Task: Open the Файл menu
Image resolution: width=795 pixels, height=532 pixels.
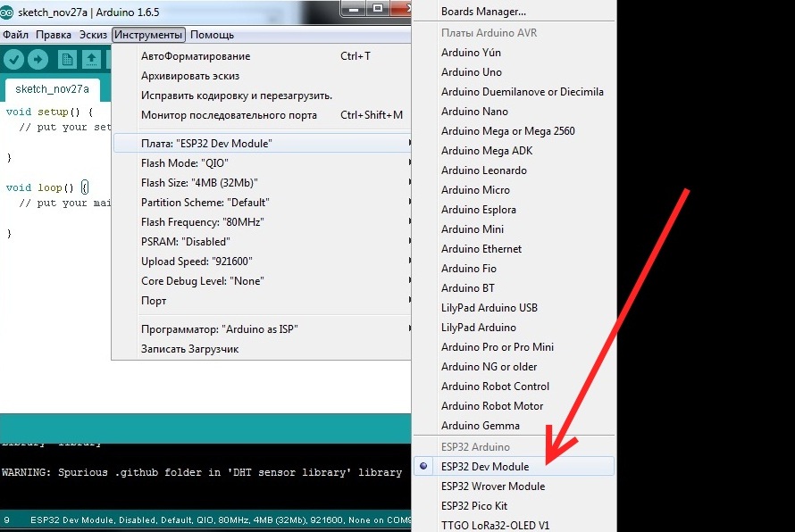Action: 16,35
